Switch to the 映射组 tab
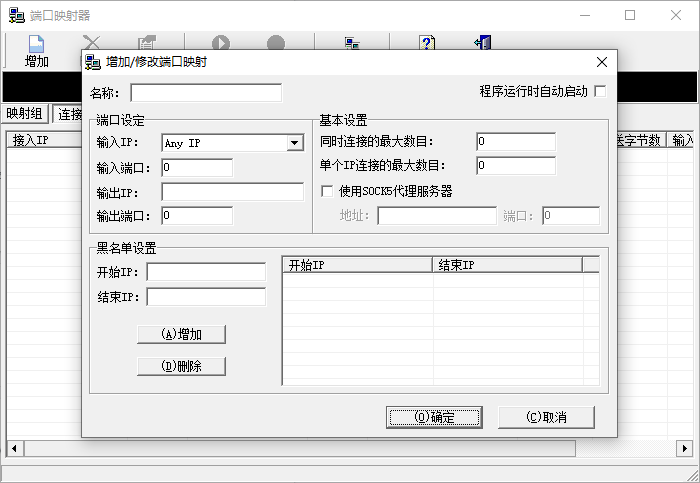 (24, 113)
